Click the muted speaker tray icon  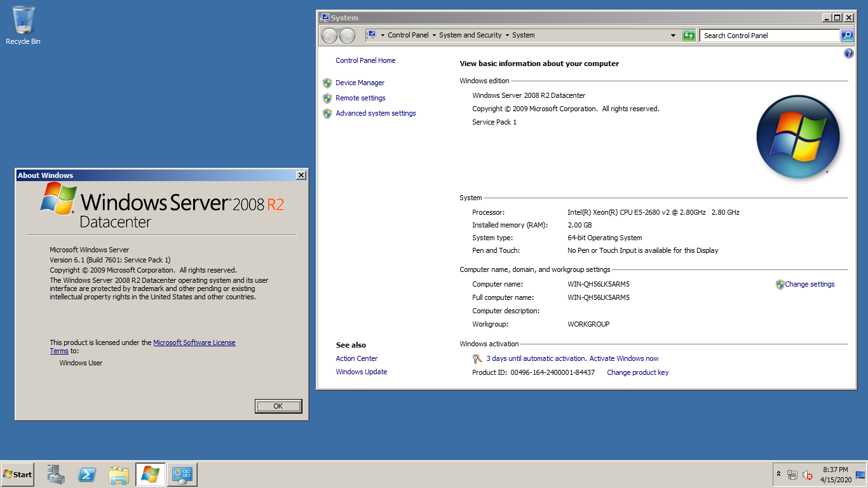(808, 475)
